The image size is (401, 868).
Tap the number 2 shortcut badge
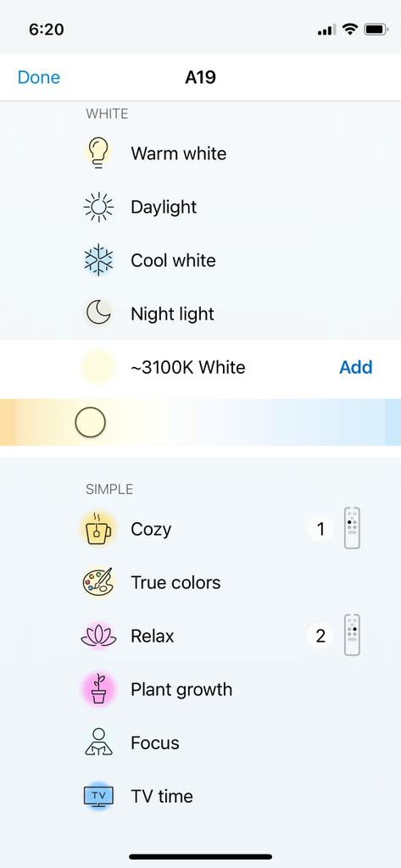coord(320,636)
